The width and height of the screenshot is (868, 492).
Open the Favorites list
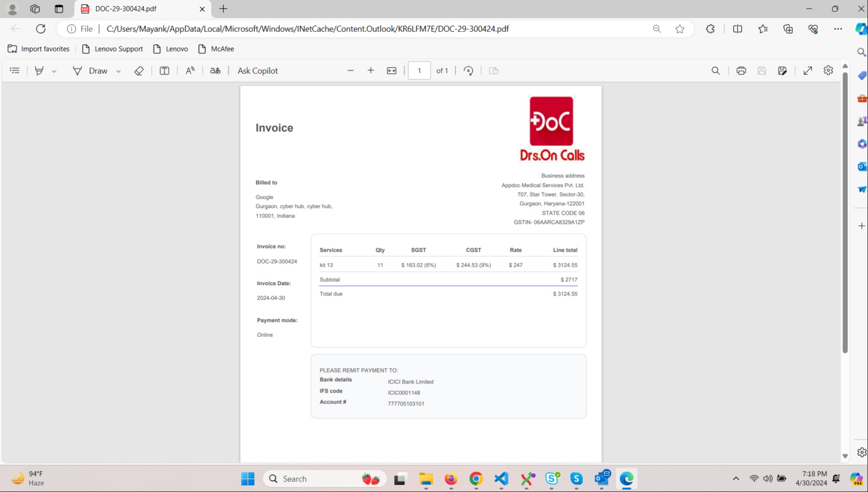tap(763, 29)
